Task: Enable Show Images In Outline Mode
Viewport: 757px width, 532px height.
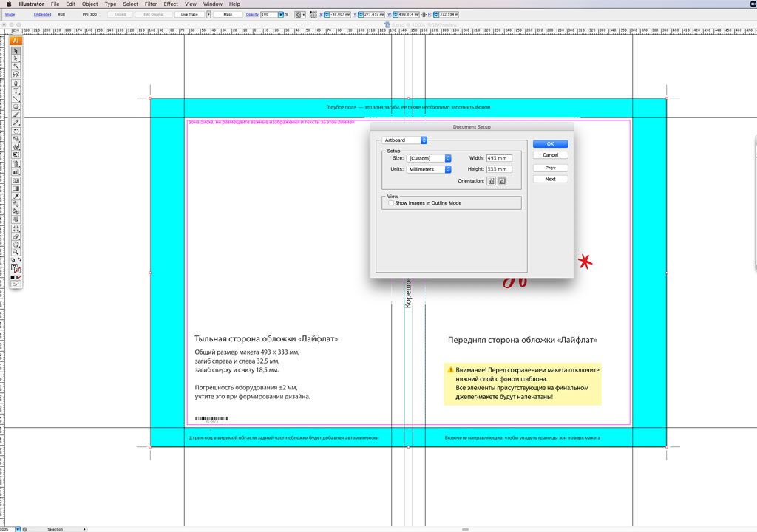Action: 391,203
